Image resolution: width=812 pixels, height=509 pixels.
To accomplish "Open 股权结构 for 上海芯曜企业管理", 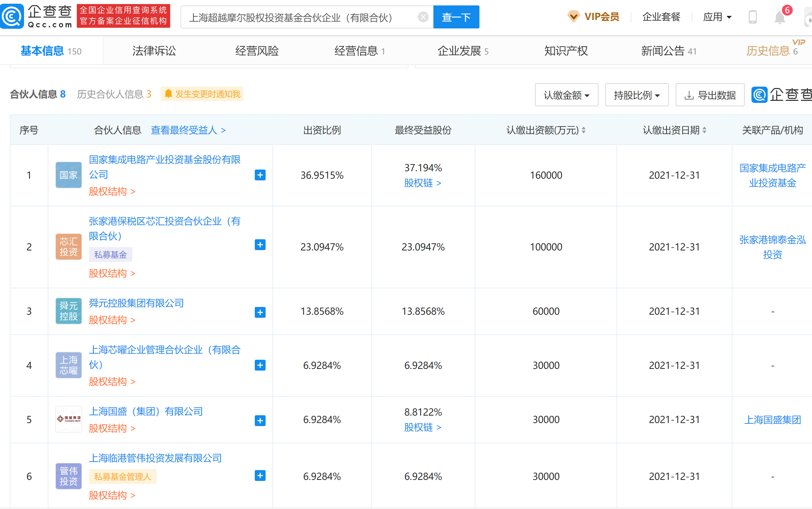I will 112,382.
